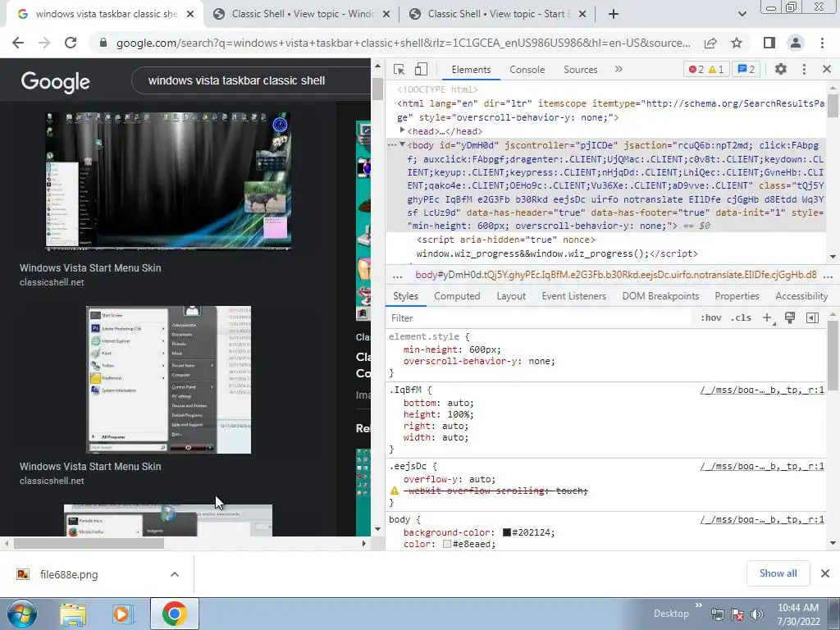Click the errors and warnings counter
The width and height of the screenshot is (840, 630).
(706, 69)
